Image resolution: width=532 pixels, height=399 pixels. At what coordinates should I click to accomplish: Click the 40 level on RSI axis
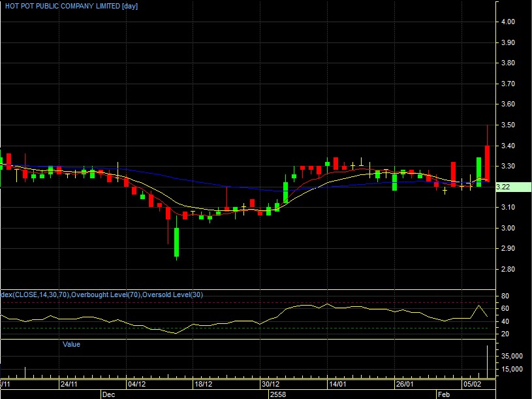505,322
